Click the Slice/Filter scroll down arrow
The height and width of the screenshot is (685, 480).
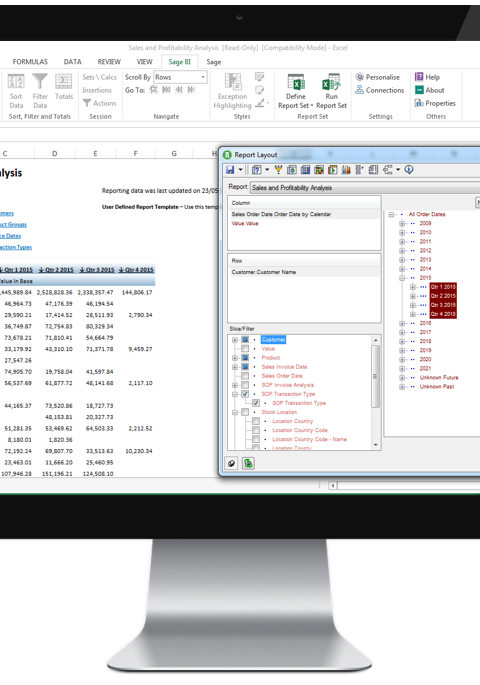(376, 445)
